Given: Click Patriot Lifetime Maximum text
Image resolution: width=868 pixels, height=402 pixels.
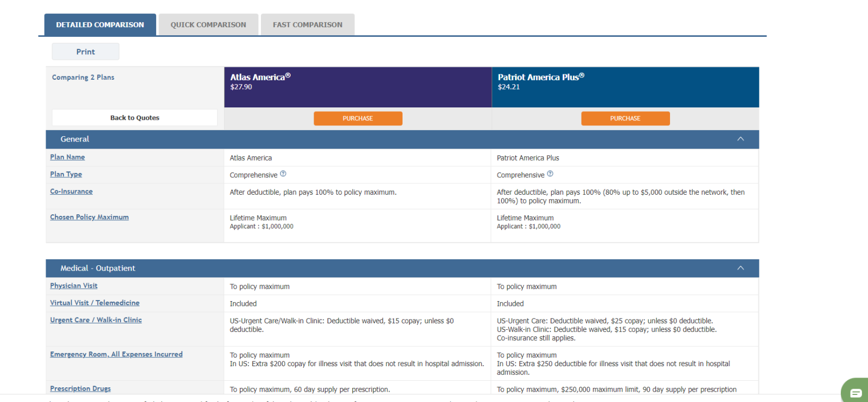Looking at the screenshot, I should (525, 218).
